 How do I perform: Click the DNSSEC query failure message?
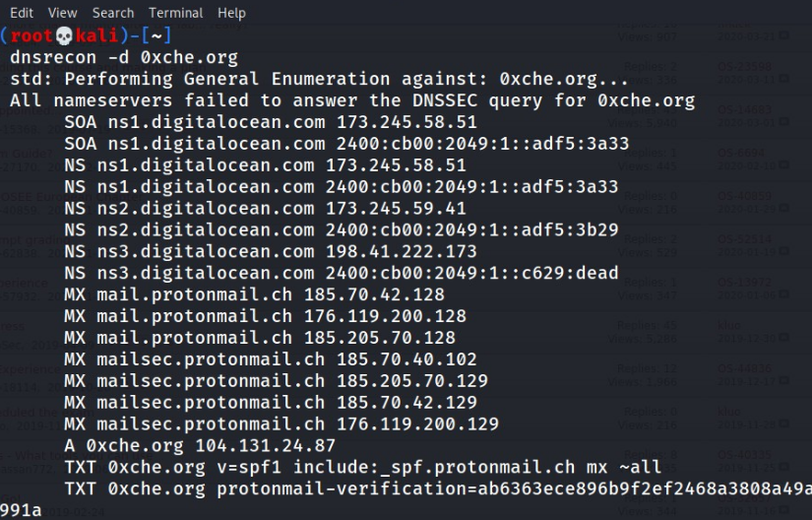pyautogui.click(x=352, y=101)
